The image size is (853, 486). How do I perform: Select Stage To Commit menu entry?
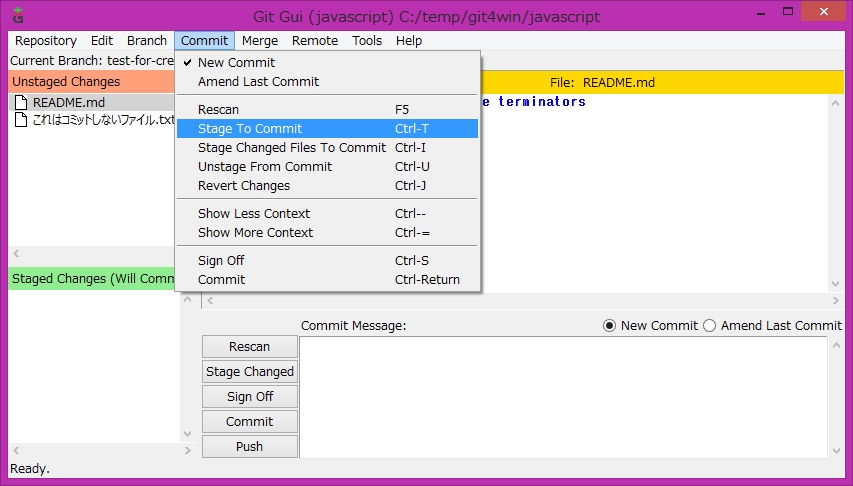328,128
